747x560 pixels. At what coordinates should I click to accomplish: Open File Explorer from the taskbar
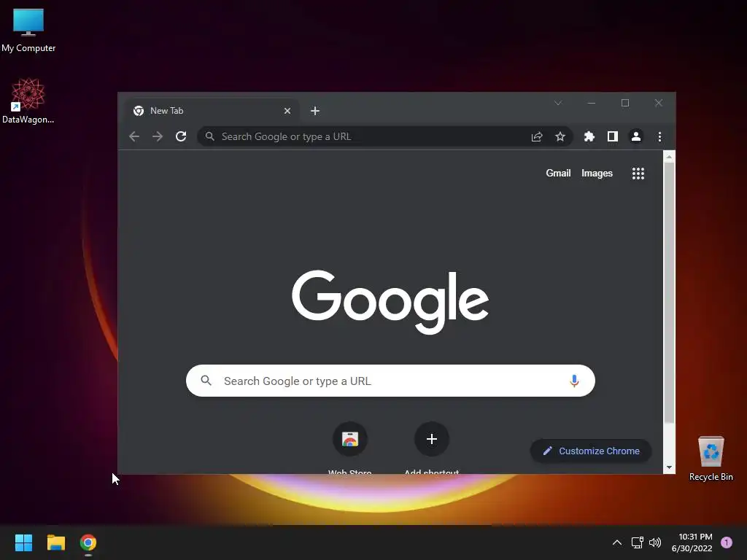click(55, 542)
